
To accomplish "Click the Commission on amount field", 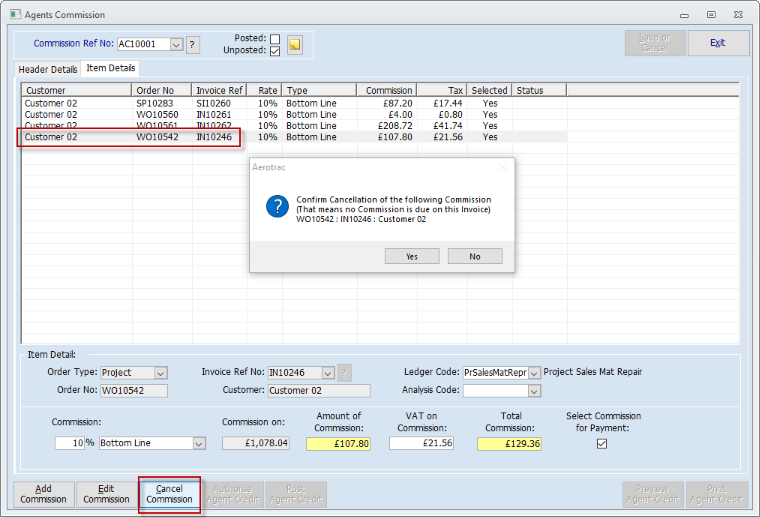I will pos(256,443).
